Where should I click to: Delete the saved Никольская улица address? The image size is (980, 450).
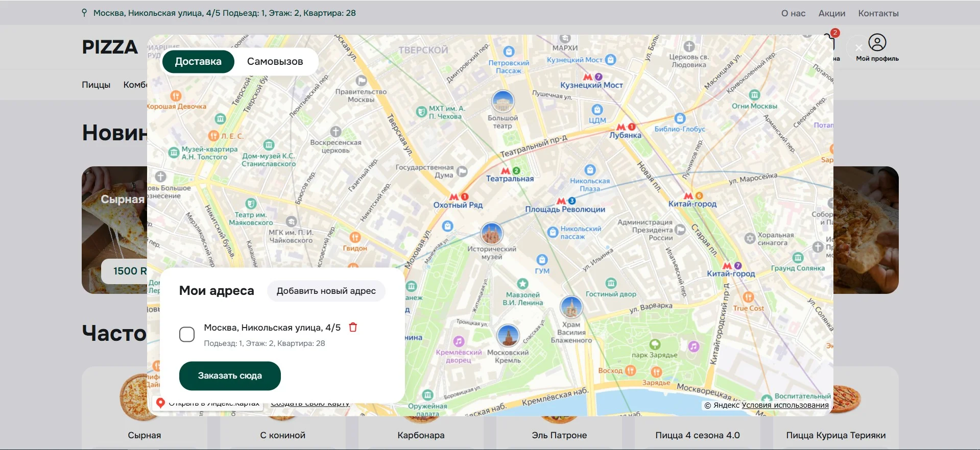tap(353, 328)
